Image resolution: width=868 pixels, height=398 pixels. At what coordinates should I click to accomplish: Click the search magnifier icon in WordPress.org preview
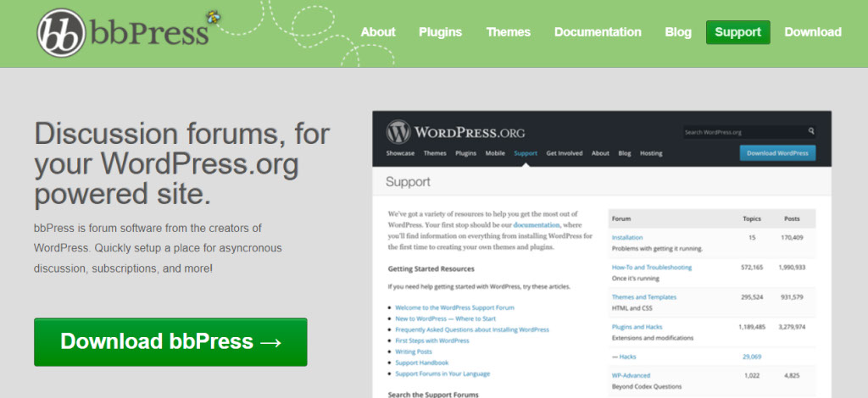coord(811,131)
